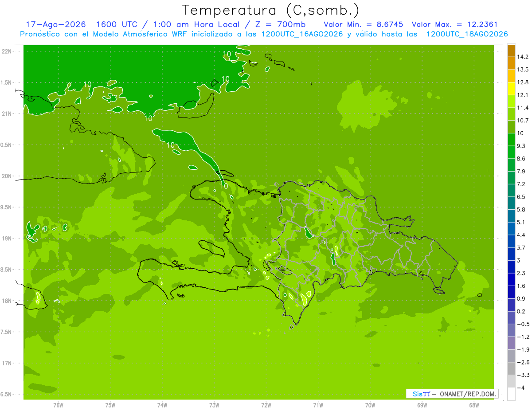This screenshot has height=411, width=532.
Task: Click the '4.4' colorbar value
Action: 521,235
